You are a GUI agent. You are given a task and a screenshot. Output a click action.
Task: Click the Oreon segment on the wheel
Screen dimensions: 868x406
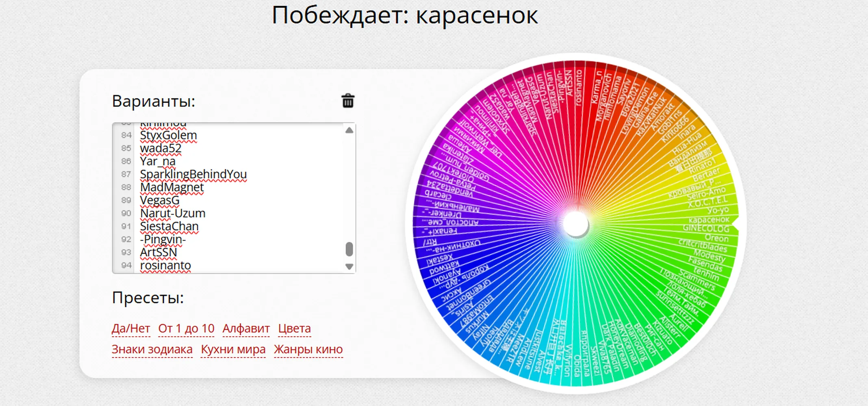click(716, 238)
